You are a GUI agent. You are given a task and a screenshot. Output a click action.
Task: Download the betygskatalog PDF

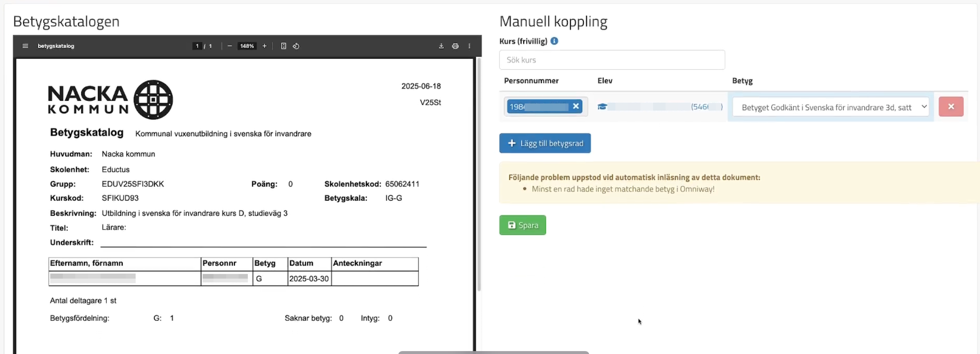click(441, 46)
